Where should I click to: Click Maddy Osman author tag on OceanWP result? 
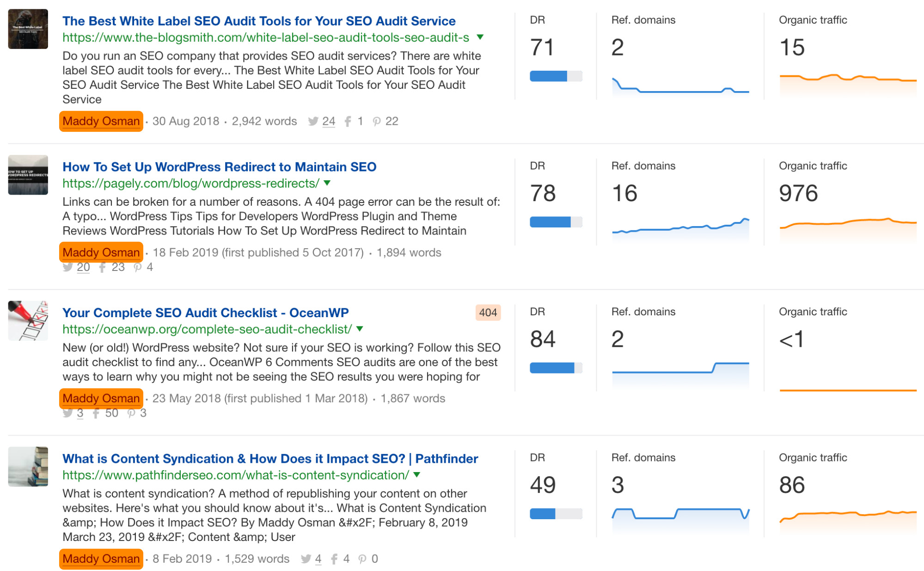point(101,399)
